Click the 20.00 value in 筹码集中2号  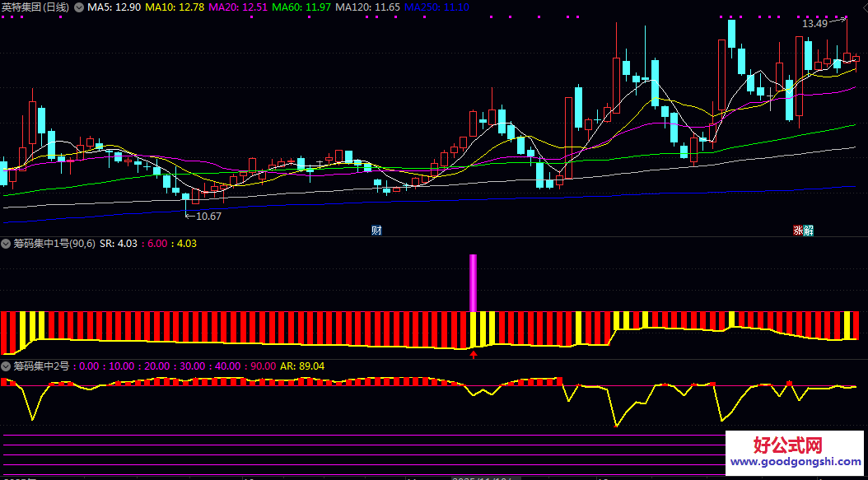tap(156, 366)
